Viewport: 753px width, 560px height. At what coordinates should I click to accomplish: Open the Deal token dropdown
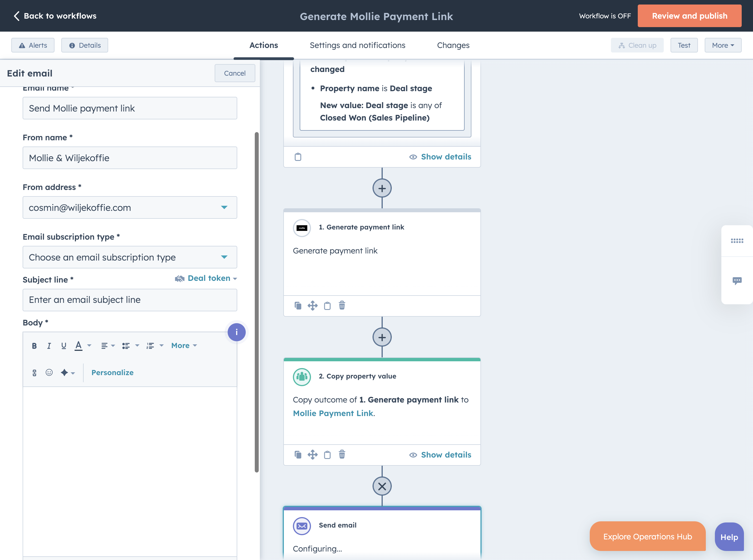206,279
